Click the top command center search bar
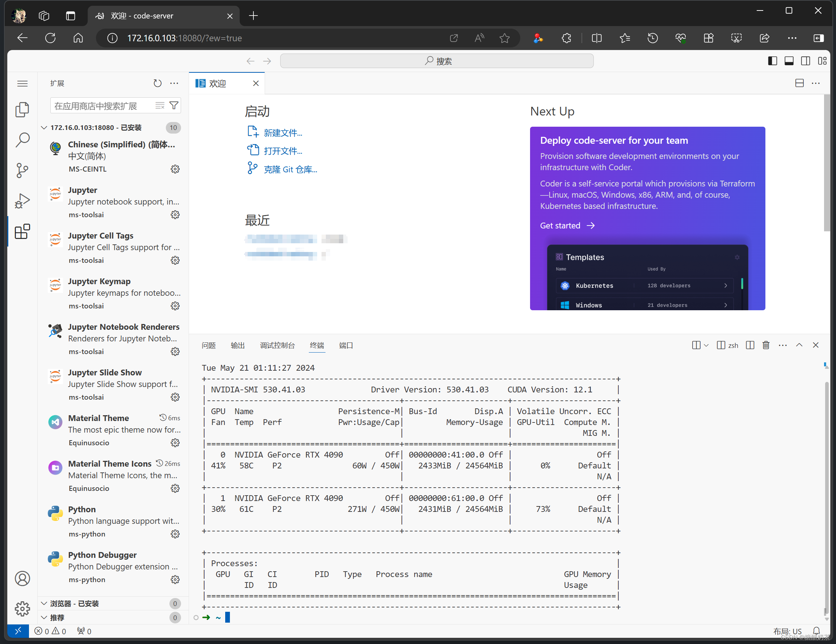The width and height of the screenshot is (836, 644). (x=437, y=61)
